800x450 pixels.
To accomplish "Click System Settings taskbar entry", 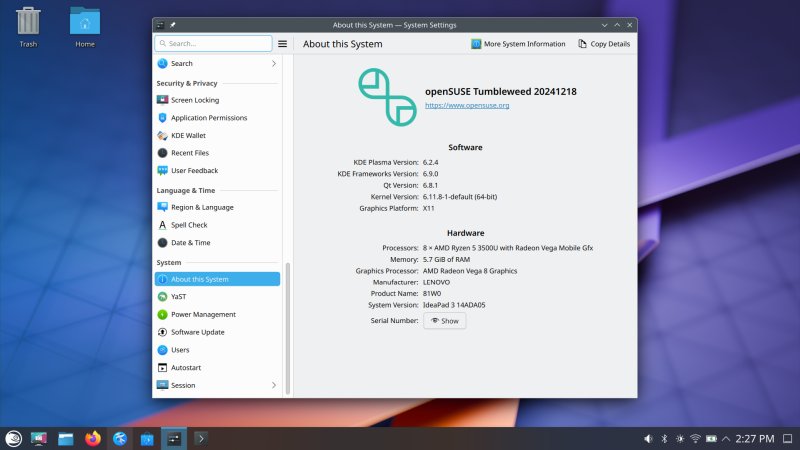I will tap(174, 439).
